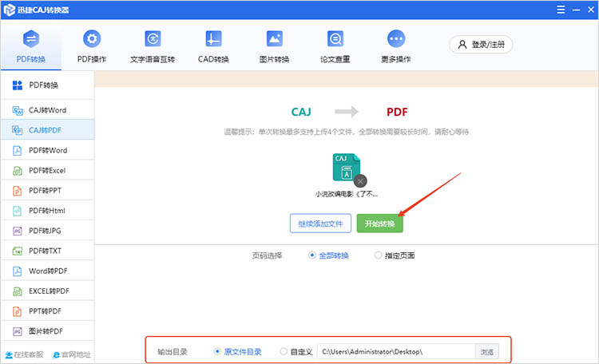Click the PDF转TXT row icon
The image size is (599, 364).
pos(18,251)
